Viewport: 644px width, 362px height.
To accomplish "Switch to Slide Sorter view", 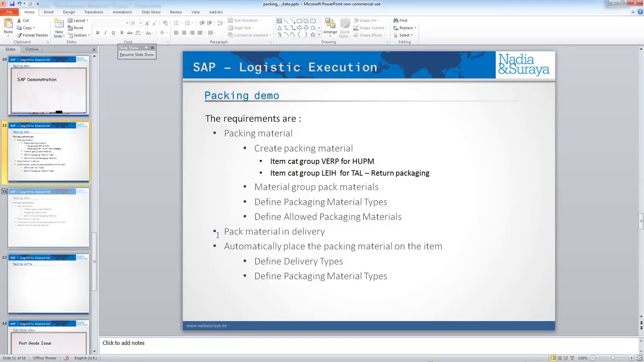I will click(560, 358).
